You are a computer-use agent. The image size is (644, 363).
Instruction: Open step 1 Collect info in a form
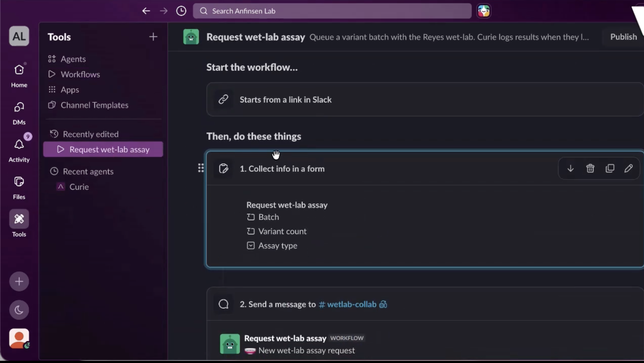pos(282,169)
